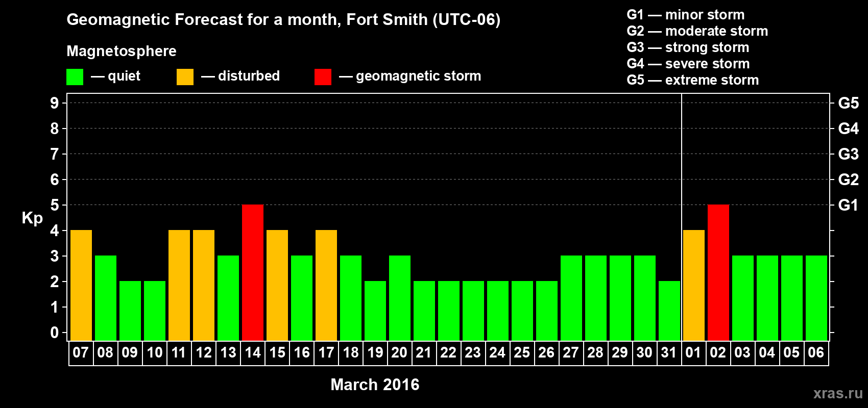Screen dimensions: 868x408
Task: Click the red geomagnetic storm legend swatch
Action: (323, 77)
